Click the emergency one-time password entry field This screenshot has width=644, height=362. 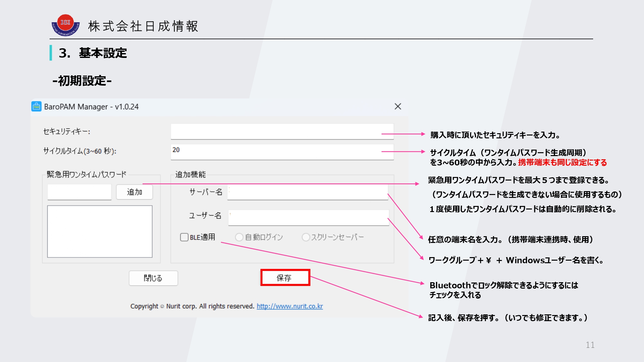[x=80, y=192]
